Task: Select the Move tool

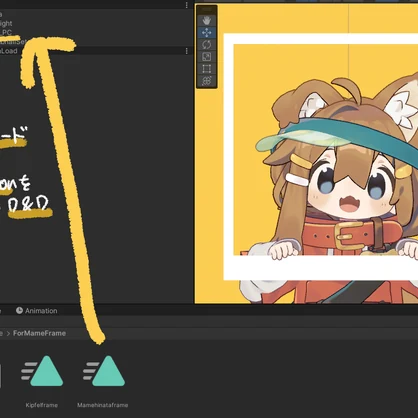Action: pos(207,33)
